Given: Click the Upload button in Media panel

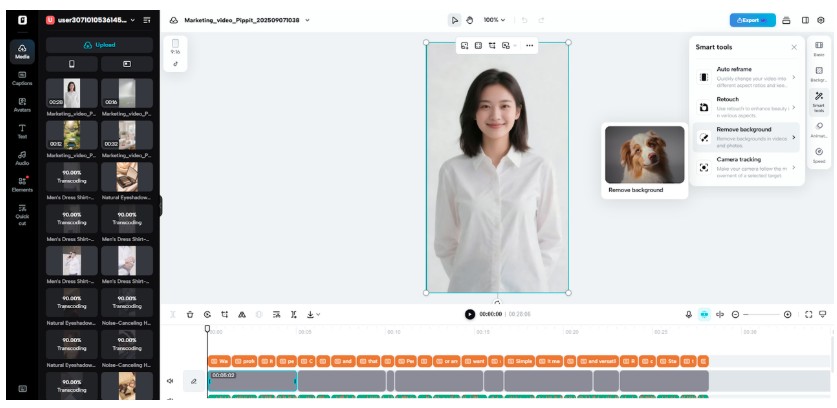Looking at the screenshot, I should tap(99, 44).
